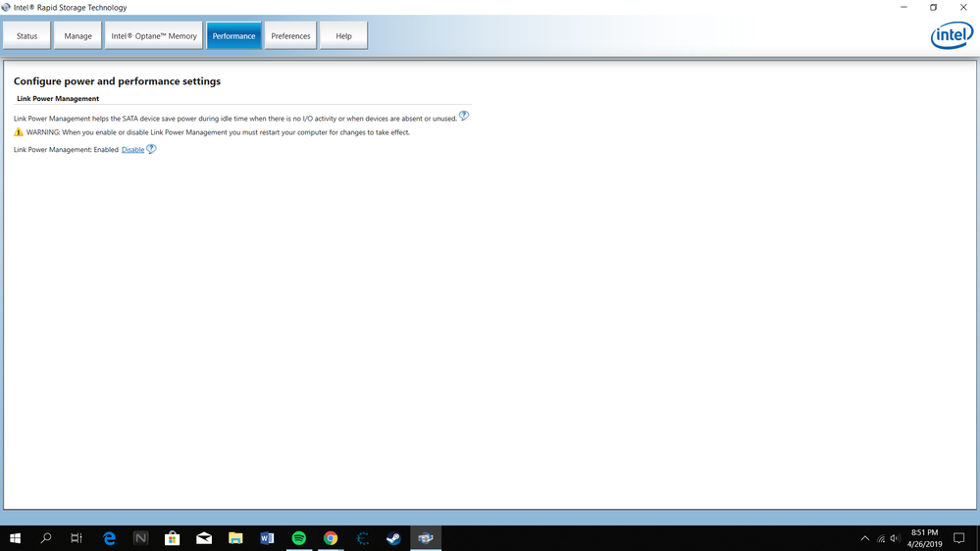The height and width of the screenshot is (551, 980).
Task: Open the Intel Optane Memory tab
Action: pyautogui.click(x=154, y=35)
